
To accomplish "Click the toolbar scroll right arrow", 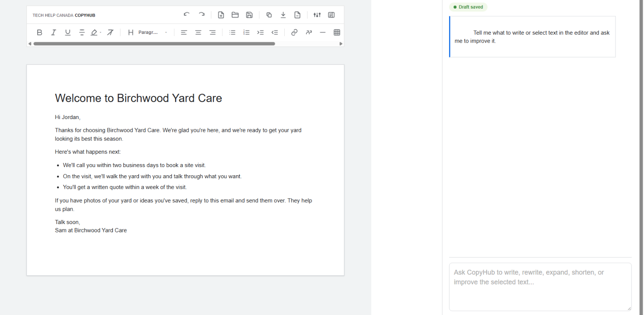I will click(x=341, y=43).
